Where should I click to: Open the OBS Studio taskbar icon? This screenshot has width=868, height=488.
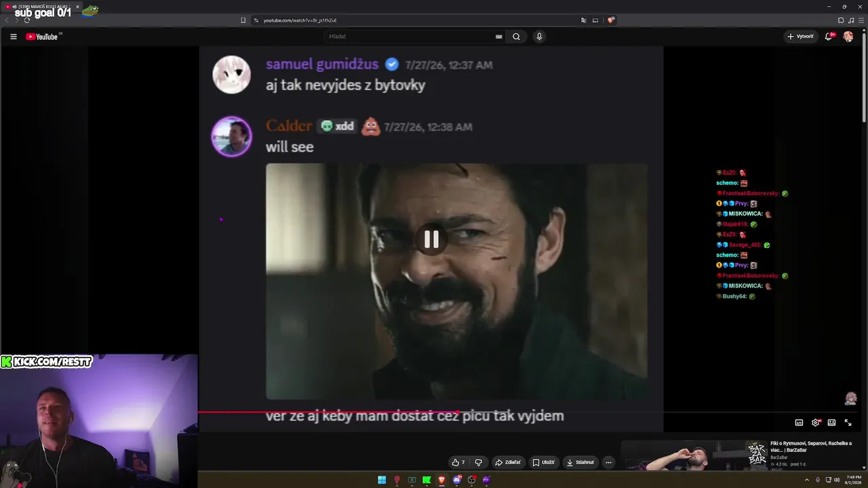471,480
